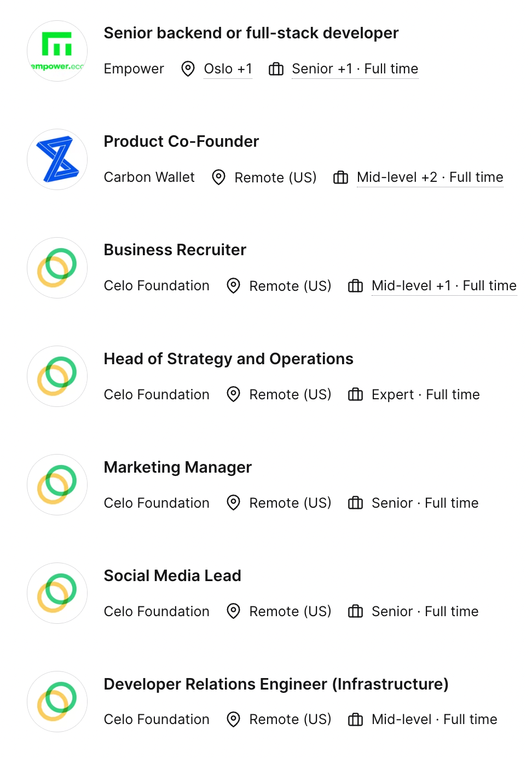This screenshot has height=758, width=532.
Task: Click the Empower company logo
Action: coord(57,51)
